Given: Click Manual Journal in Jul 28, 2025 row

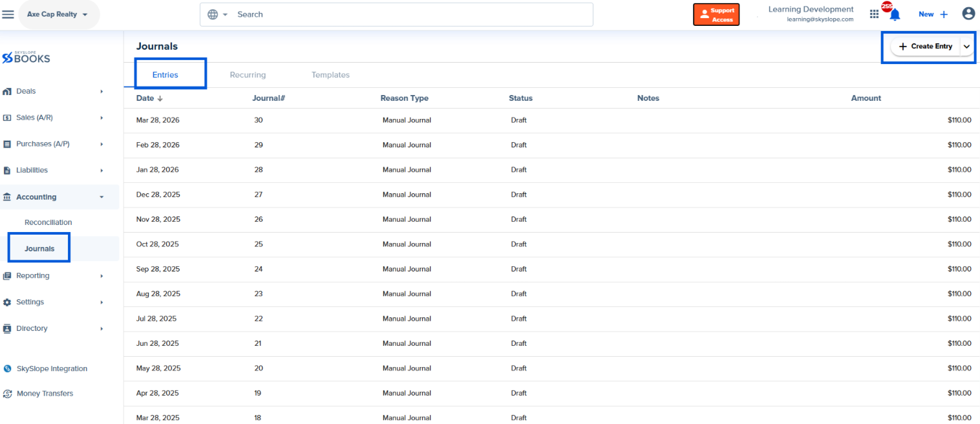Looking at the screenshot, I should pyautogui.click(x=407, y=319).
